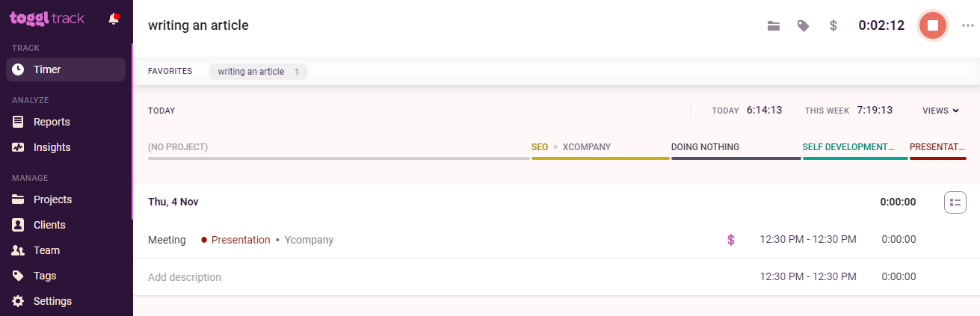980x316 pixels.
Task: Select the 'writing an article' favorite chip
Action: tap(258, 72)
